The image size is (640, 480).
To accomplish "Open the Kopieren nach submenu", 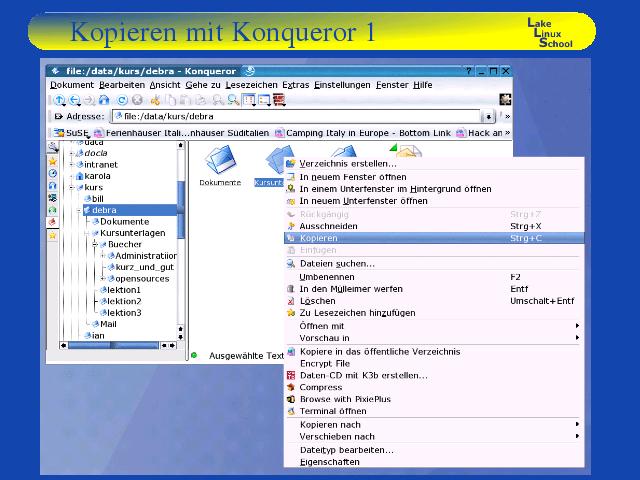I will point(434,424).
